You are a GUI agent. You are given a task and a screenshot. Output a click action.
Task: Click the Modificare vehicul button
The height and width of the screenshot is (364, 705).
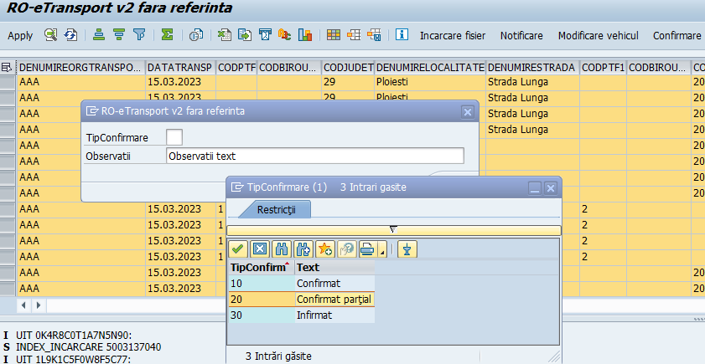coord(598,36)
